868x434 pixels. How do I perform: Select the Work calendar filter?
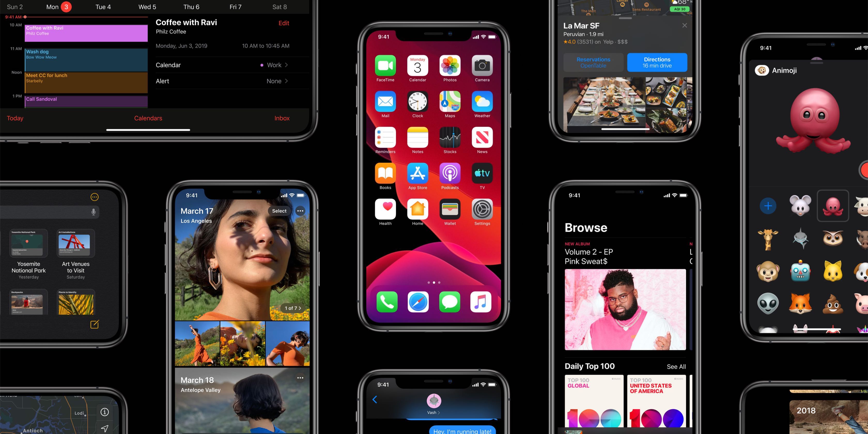point(276,65)
